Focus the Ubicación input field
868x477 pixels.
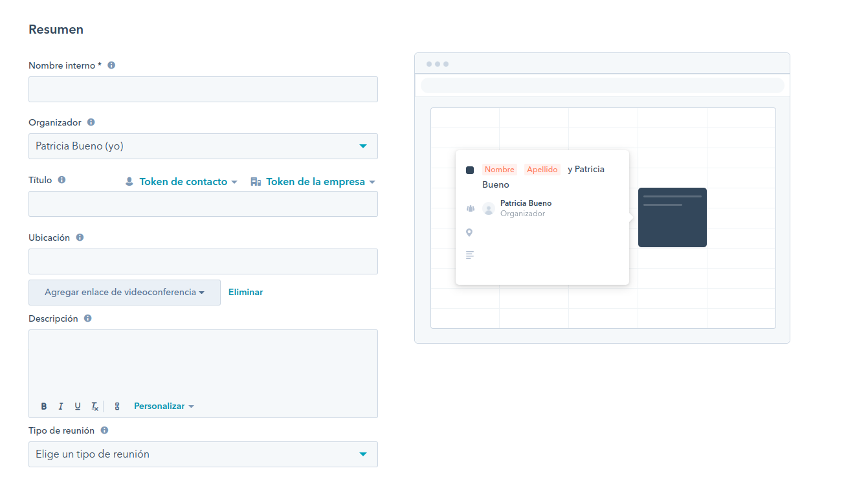point(203,261)
